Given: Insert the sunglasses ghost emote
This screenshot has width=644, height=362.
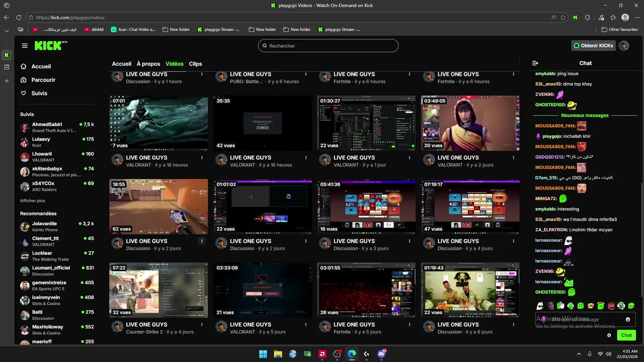Looking at the screenshot, I should click(x=540, y=306).
